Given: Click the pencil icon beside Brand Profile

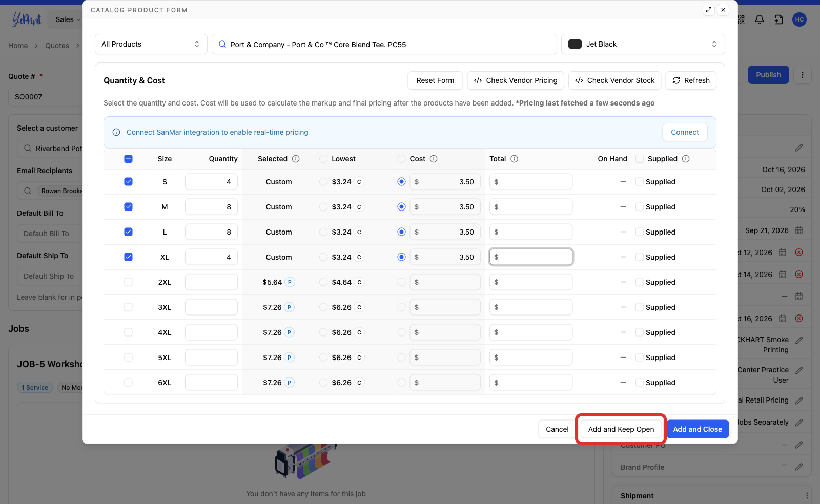Looking at the screenshot, I should pos(799,467).
